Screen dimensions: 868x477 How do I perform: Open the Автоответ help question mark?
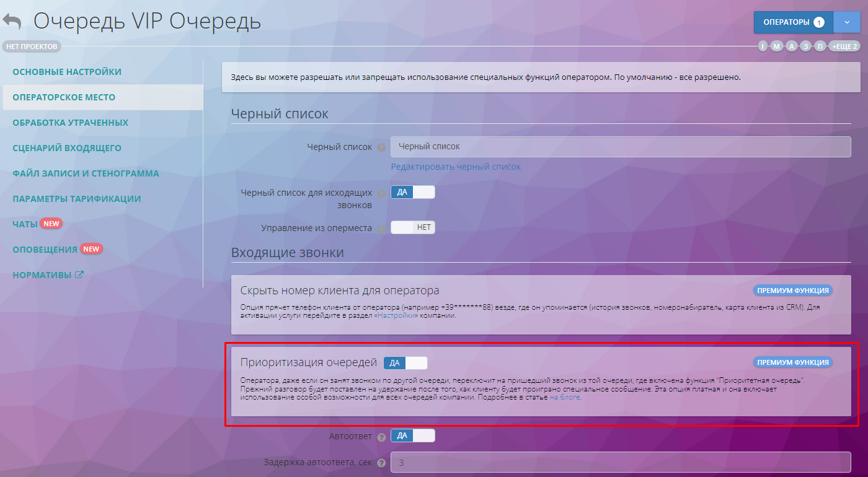[381, 437]
